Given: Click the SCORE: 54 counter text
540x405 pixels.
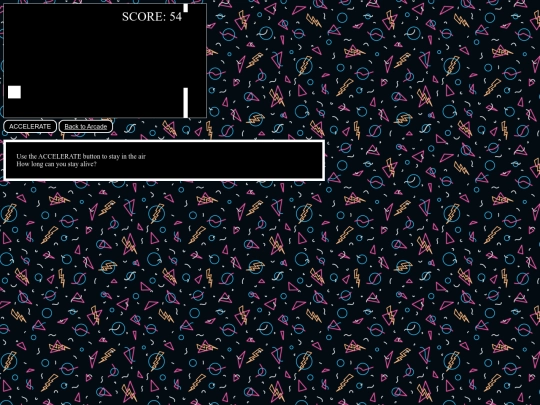Looking at the screenshot, I should [x=152, y=17].
